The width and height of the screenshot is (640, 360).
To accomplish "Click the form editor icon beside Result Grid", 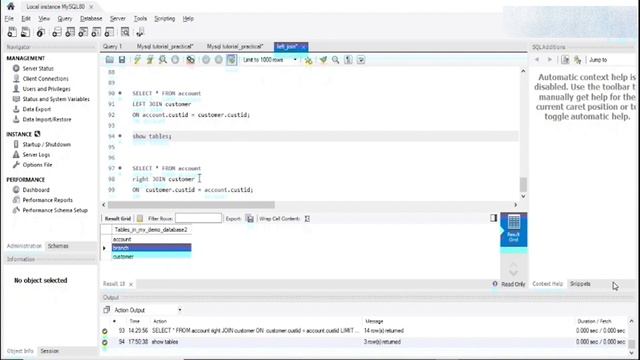I will coord(140,219).
